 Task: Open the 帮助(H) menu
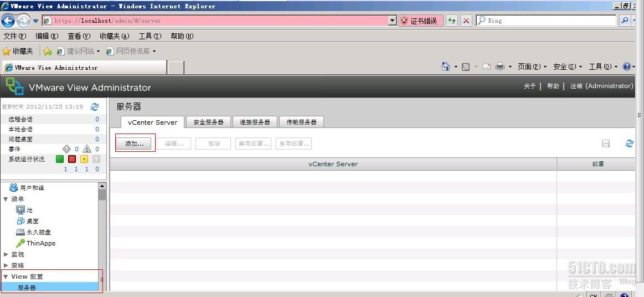point(182,36)
